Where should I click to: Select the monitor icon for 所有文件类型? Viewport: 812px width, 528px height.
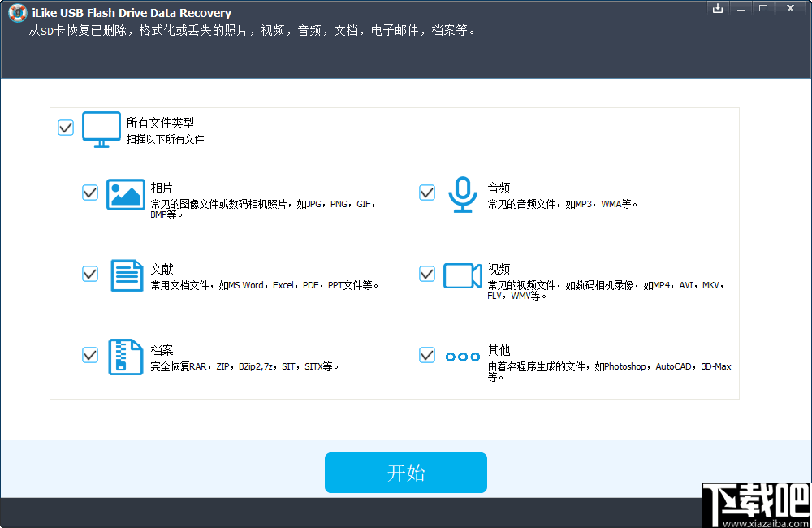(x=101, y=128)
